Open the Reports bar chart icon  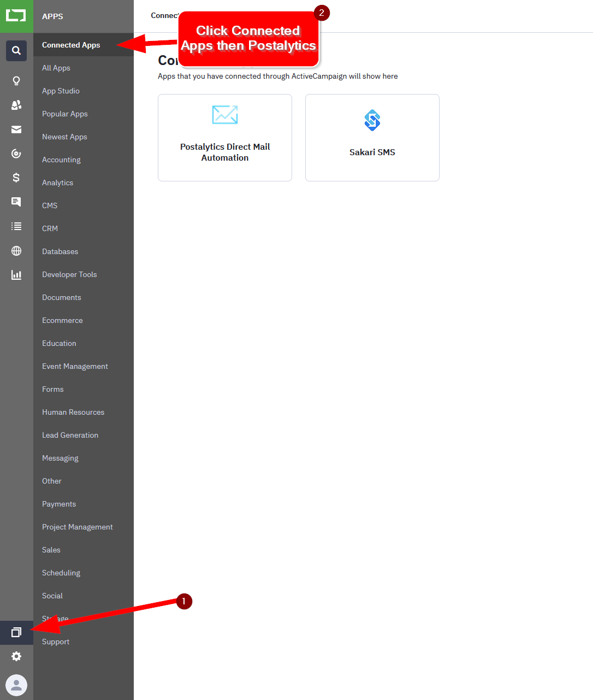click(x=16, y=275)
